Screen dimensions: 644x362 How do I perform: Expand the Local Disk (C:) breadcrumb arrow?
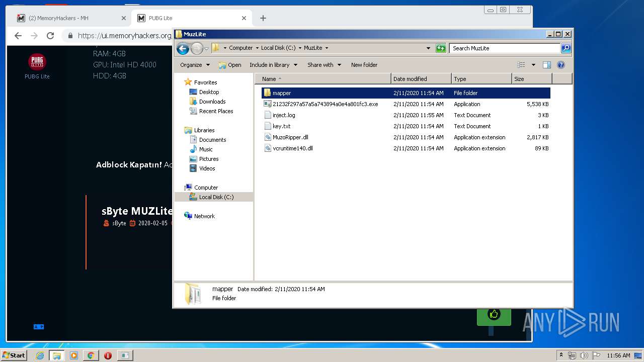[300, 48]
